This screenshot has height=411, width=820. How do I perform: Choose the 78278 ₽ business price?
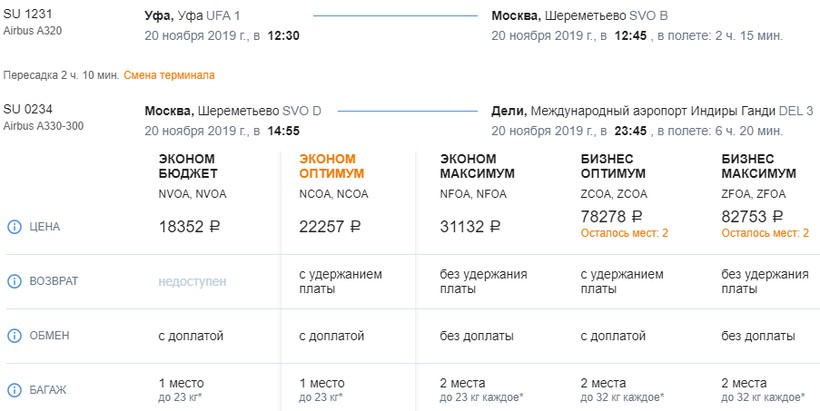611,216
